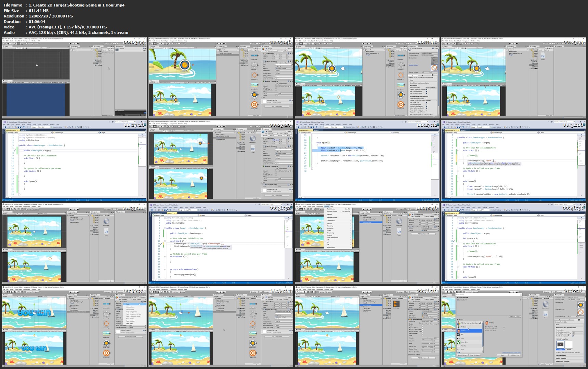Open the thumbnail frame stamped 00:15:34
588x369 pixels.
(514, 78)
